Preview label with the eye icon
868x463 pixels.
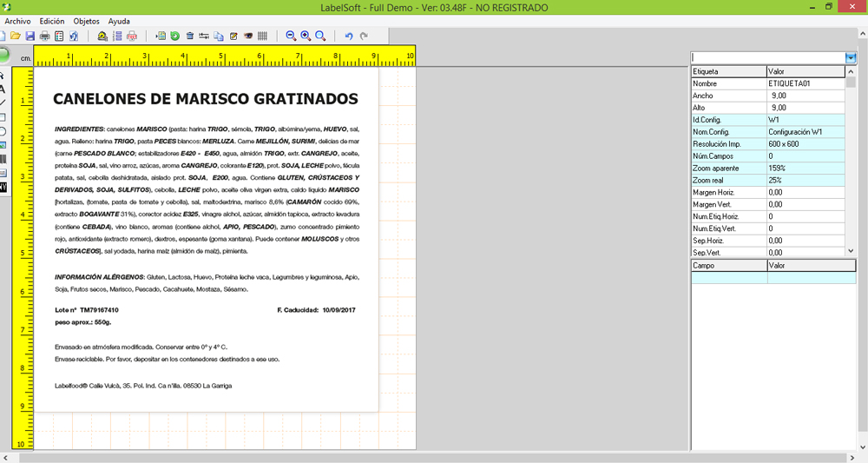point(248,36)
